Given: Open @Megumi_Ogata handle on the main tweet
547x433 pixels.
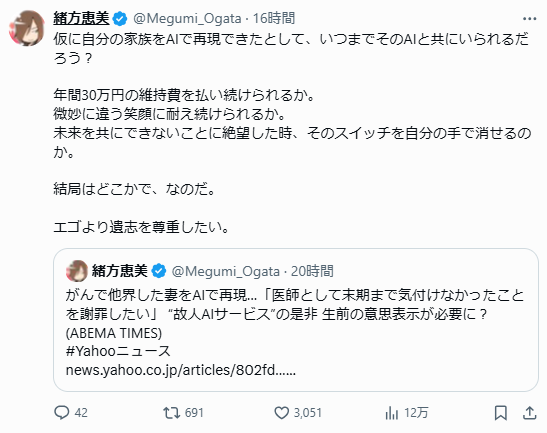Looking at the screenshot, I should [187, 18].
